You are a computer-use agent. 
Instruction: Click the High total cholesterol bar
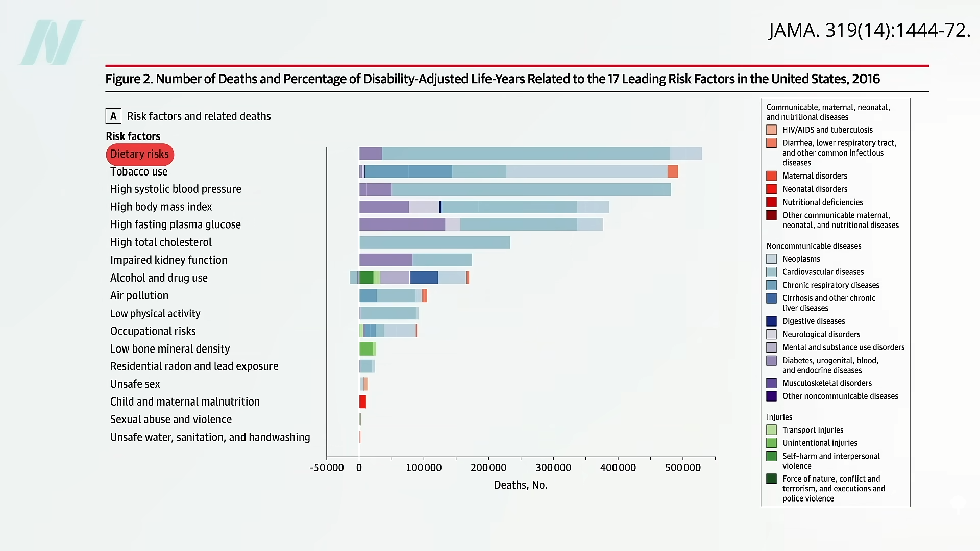tap(434, 242)
